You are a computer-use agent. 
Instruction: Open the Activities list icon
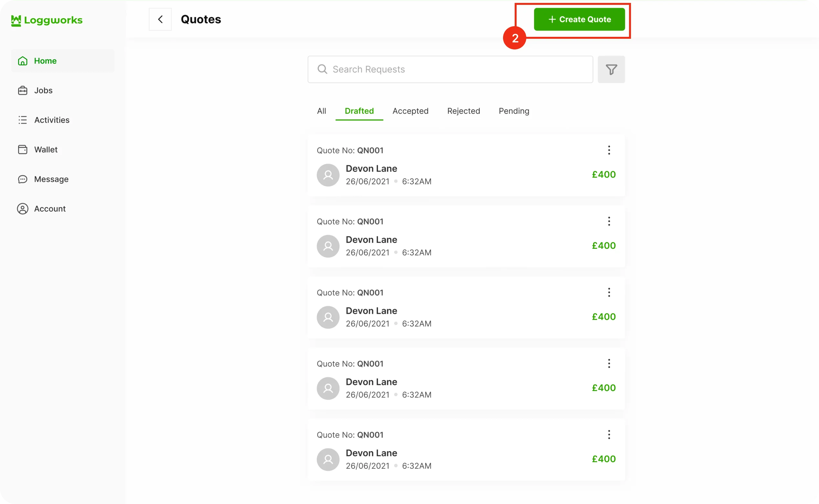click(x=23, y=120)
